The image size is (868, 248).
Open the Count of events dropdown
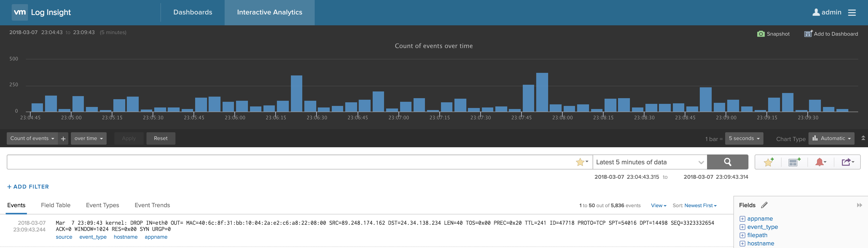(32, 138)
